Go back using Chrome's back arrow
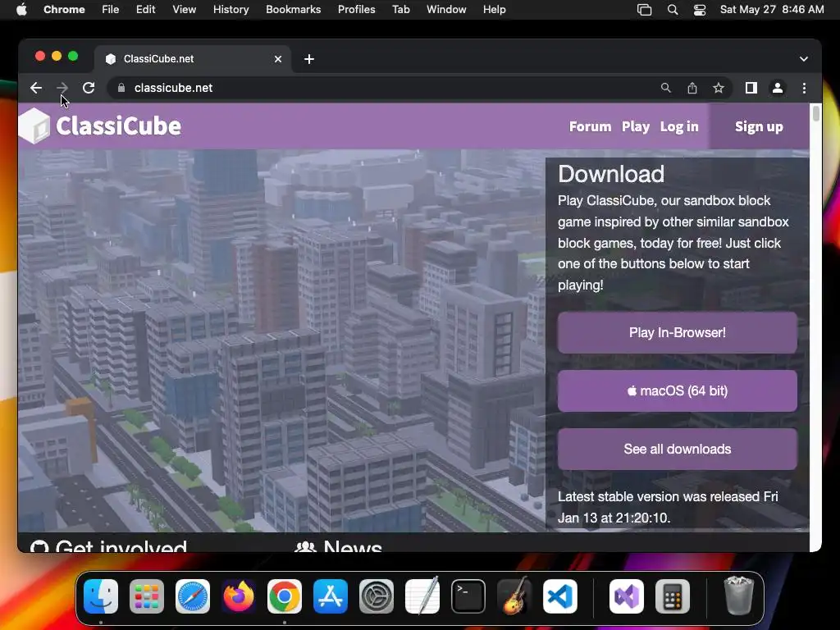This screenshot has height=630, width=840. click(36, 88)
